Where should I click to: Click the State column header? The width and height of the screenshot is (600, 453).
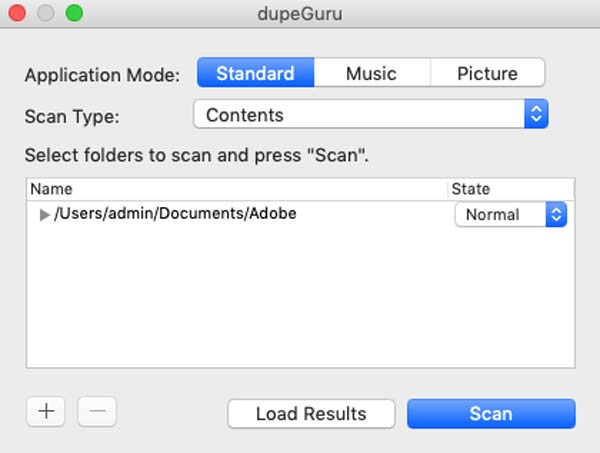(510, 188)
